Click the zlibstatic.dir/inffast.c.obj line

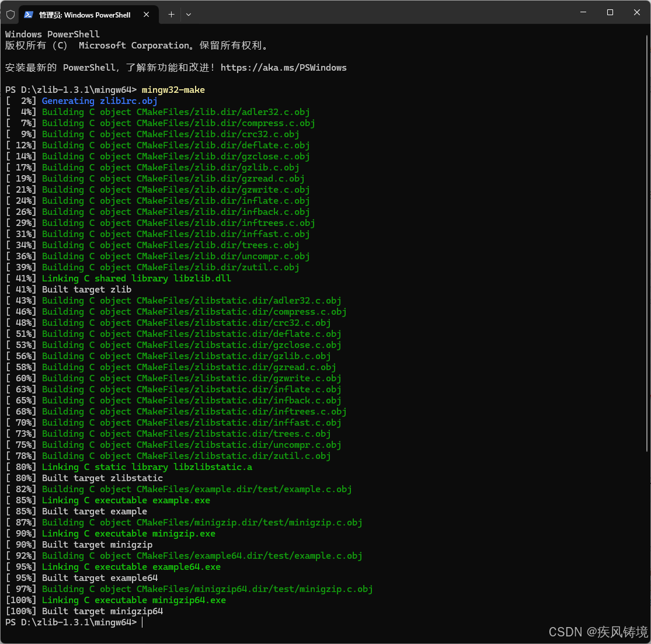pyautogui.click(x=173, y=423)
